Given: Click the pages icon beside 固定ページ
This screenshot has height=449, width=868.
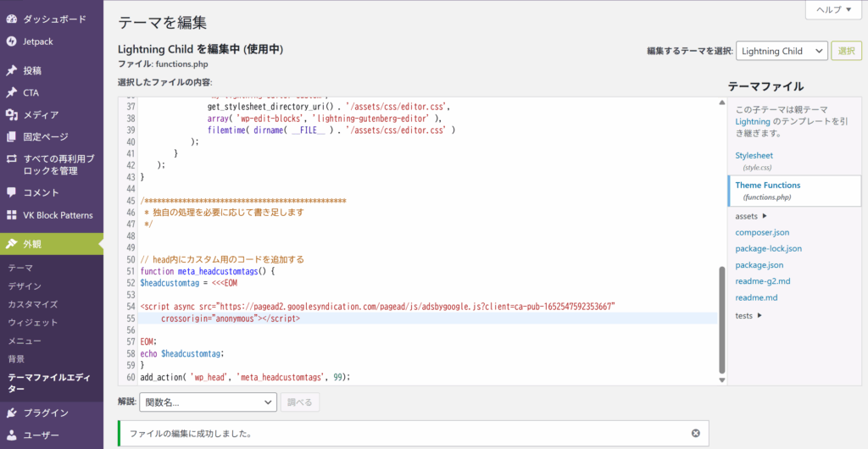Looking at the screenshot, I should point(12,136).
